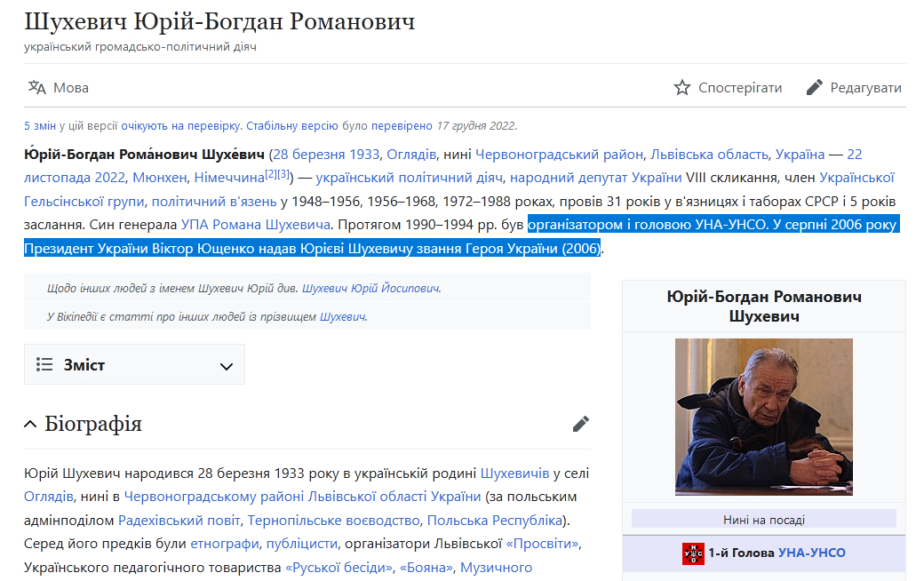This screenshot has height=581, width=924.
Task: Follow the "Стабільну версію" link
Action: [x=291, y=125]
